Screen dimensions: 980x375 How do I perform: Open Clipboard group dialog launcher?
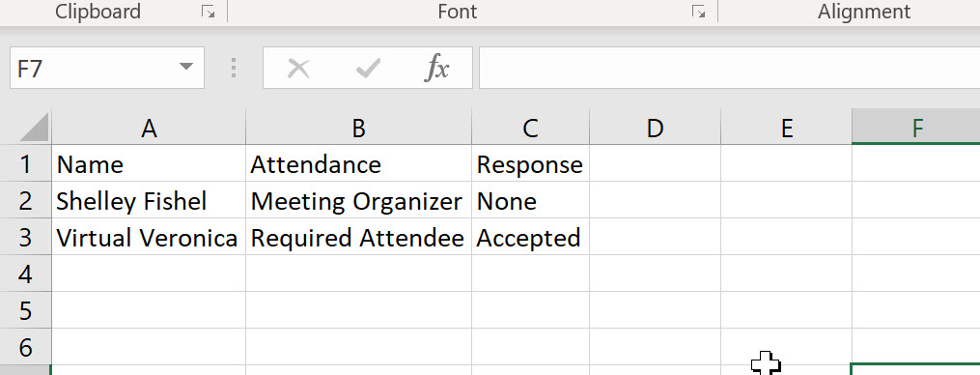click(x=209, y=12)
